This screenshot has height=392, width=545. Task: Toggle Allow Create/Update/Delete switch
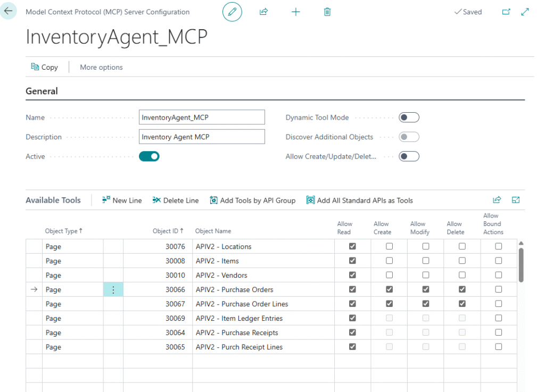pos(409,156)
